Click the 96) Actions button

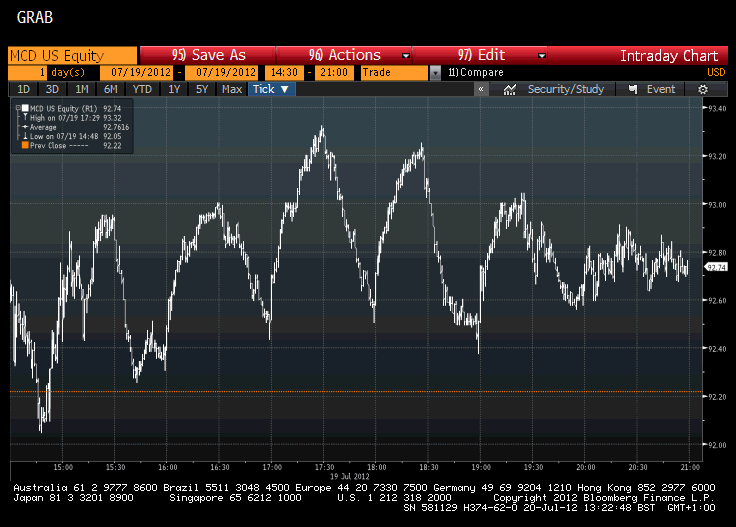pos(344,55)
